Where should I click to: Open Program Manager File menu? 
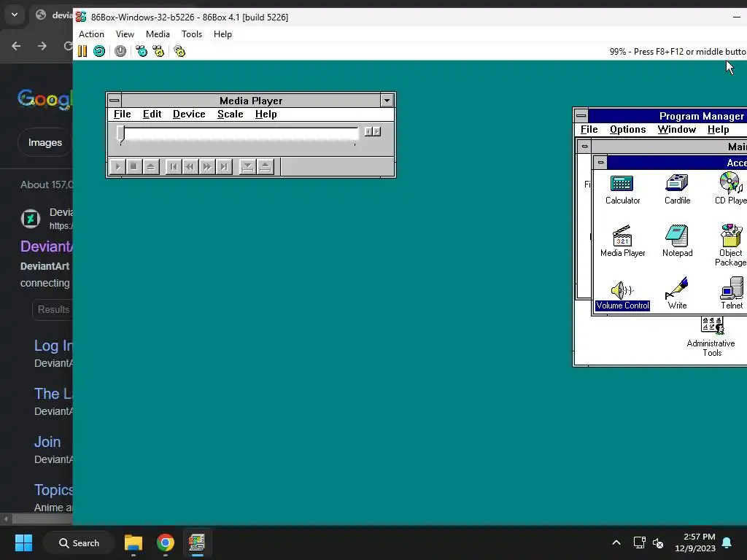[589, 130]
